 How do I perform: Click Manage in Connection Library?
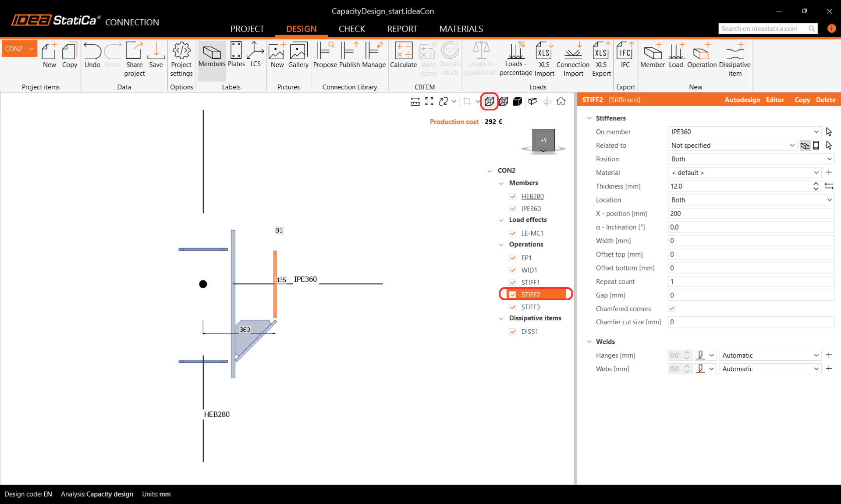[373, 55]
